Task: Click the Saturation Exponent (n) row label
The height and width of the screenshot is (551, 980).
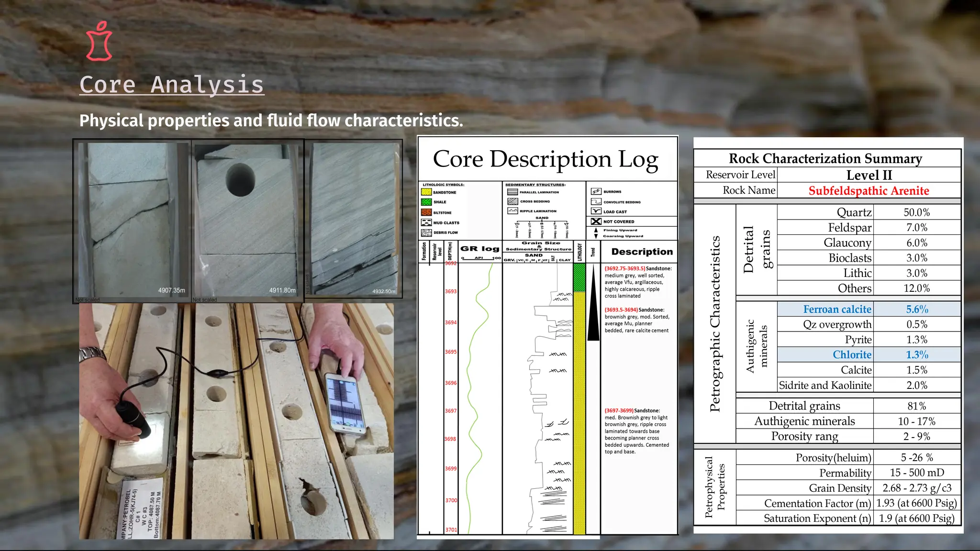Action: 817,518
